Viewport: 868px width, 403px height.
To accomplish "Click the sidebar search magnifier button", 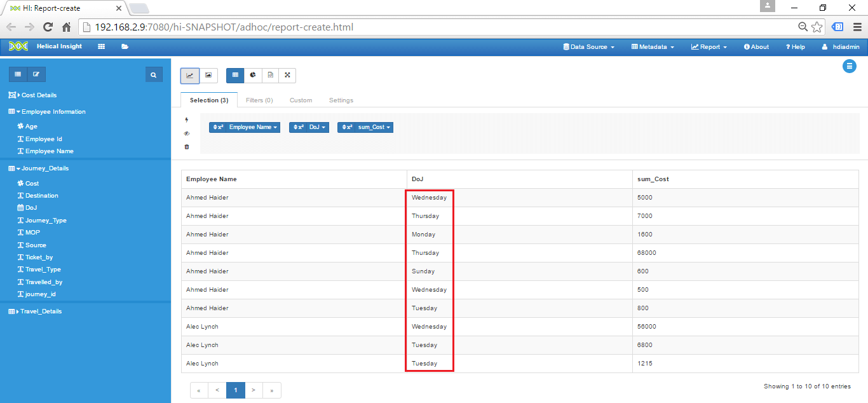I will tap(153, 75).
